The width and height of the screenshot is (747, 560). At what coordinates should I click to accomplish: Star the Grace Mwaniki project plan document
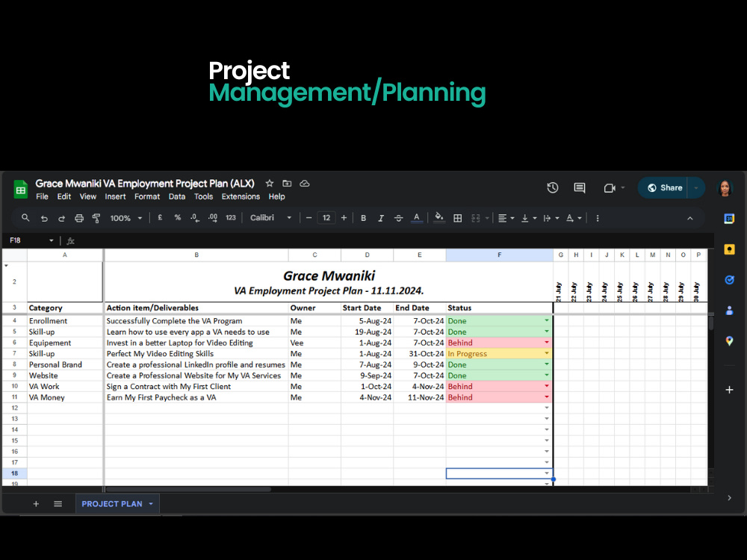(x=269, y=184)
